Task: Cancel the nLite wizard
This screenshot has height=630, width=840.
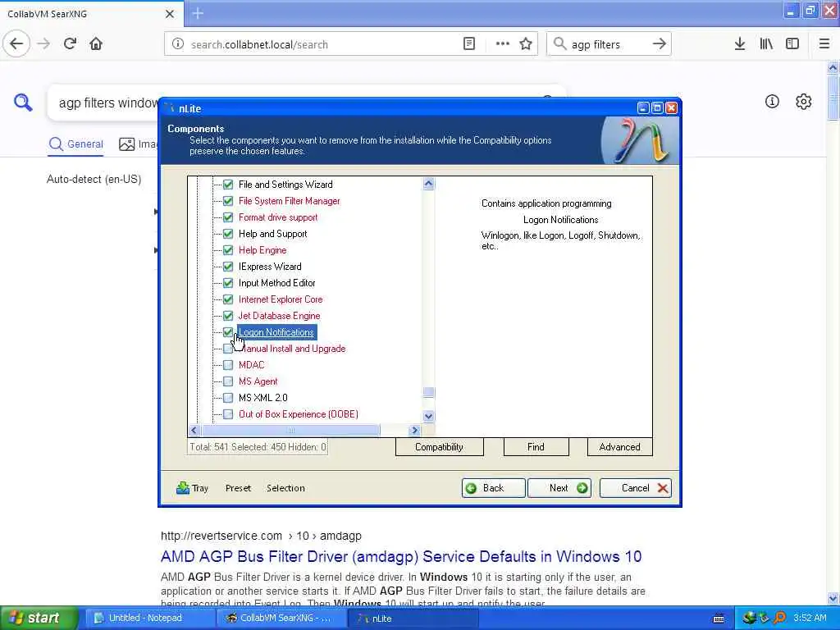Action: click(636, 488)
